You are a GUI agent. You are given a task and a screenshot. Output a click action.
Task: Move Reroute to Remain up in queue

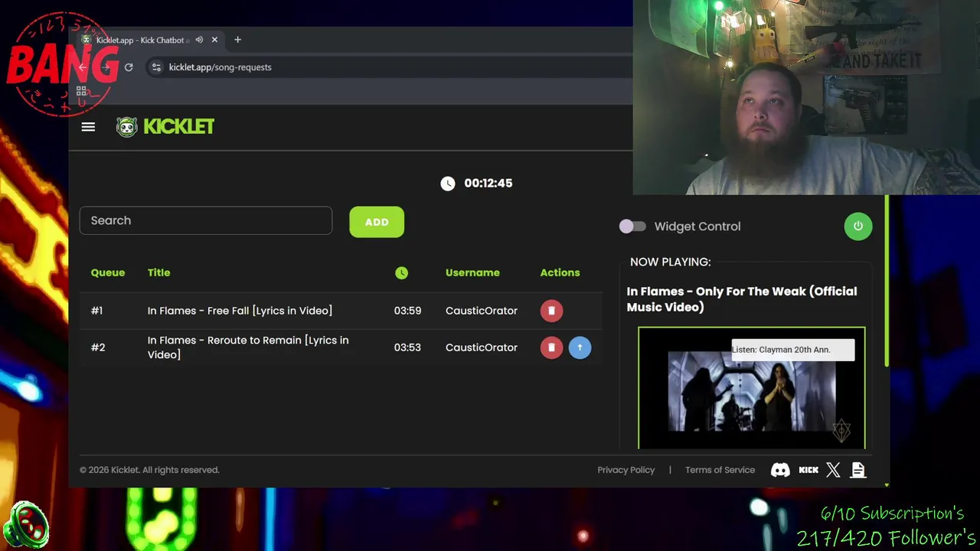pos(580,347)
